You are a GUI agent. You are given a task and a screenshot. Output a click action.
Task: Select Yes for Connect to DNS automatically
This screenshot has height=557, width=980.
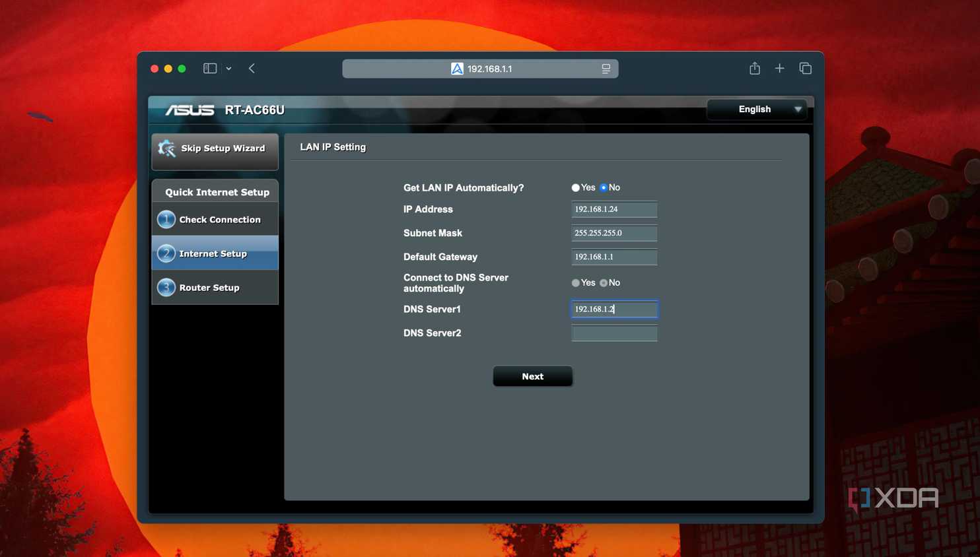[576, 283]
